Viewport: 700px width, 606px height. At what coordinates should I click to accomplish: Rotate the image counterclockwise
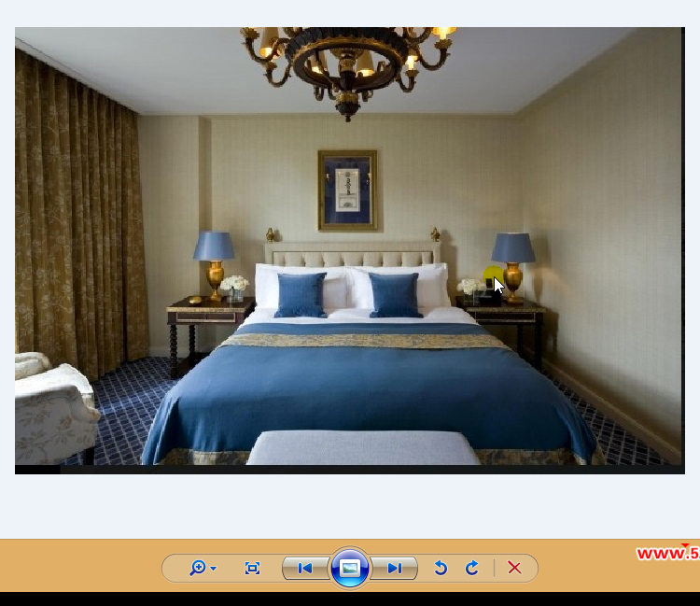coord(441,568)
